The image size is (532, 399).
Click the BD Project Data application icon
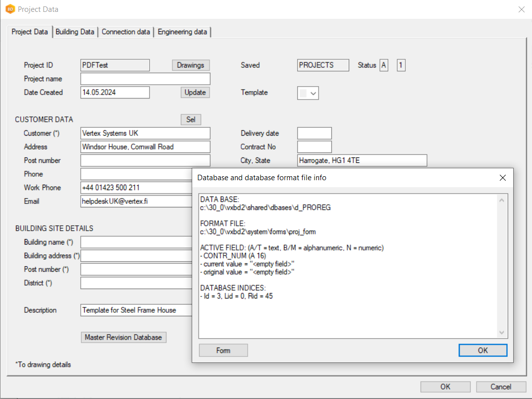10,9
